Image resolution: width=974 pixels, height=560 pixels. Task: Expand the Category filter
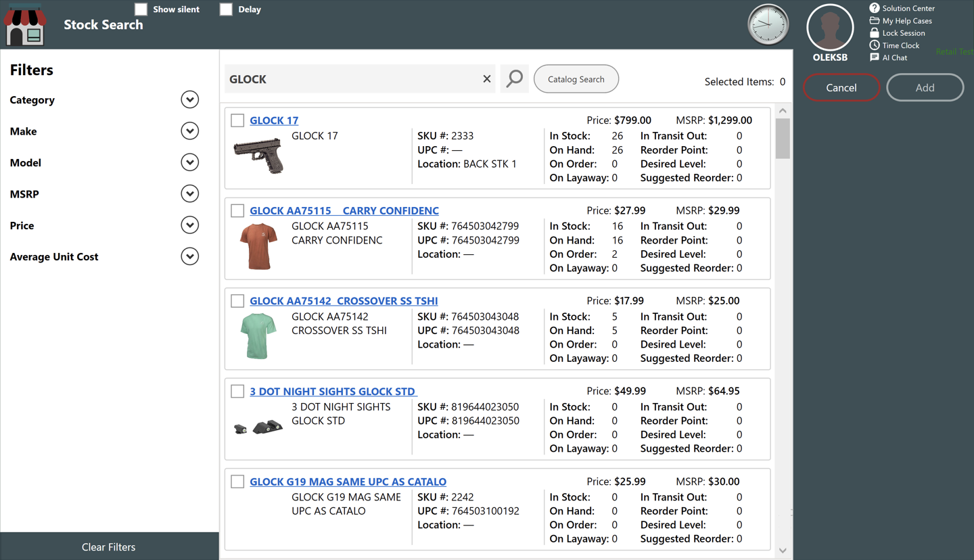190,99
